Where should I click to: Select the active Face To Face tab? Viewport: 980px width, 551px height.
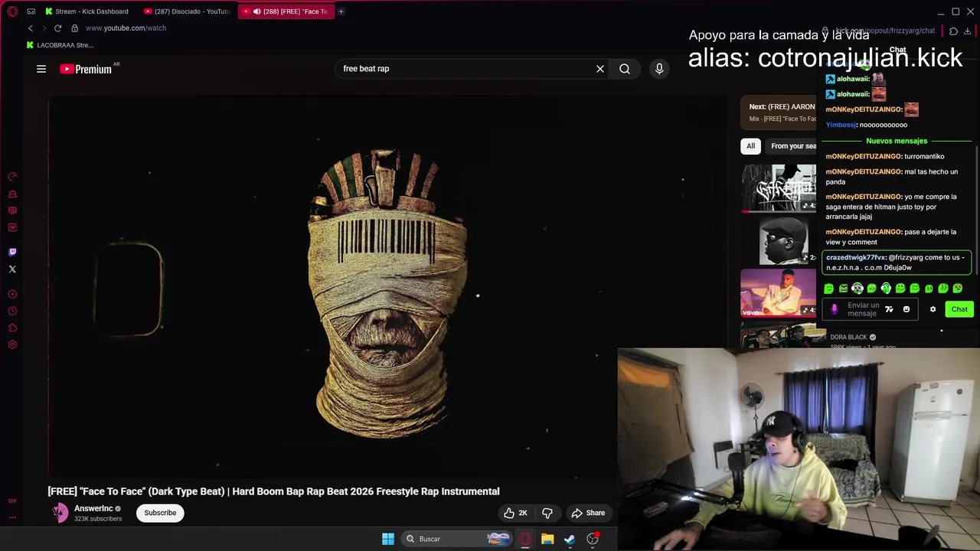pyautogui.click(x=286, y=11)
